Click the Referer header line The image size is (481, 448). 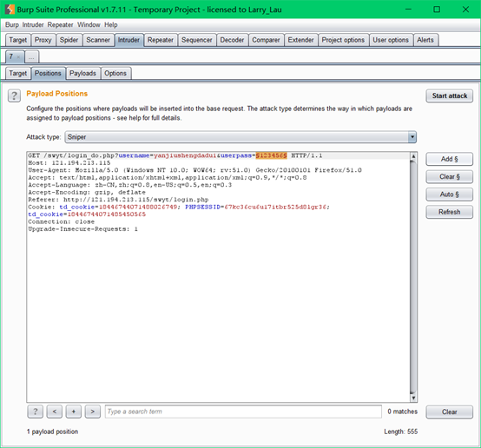[118, 200]
